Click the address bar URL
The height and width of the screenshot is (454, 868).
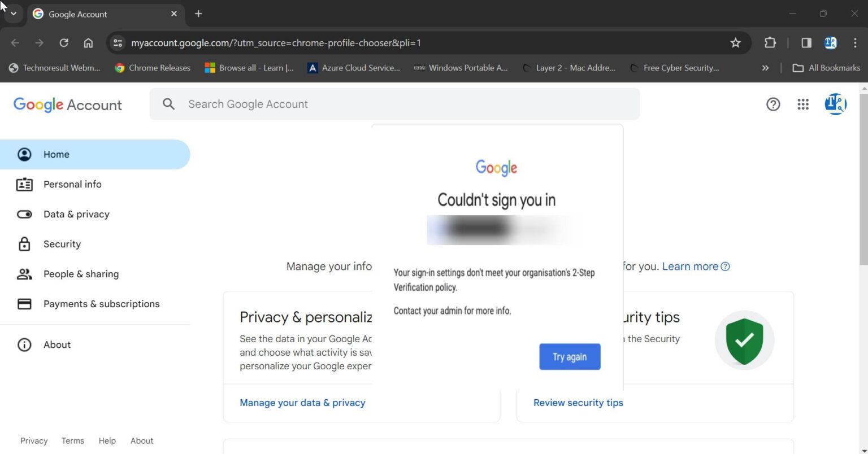pyautogui.click(x=276, y=43)
